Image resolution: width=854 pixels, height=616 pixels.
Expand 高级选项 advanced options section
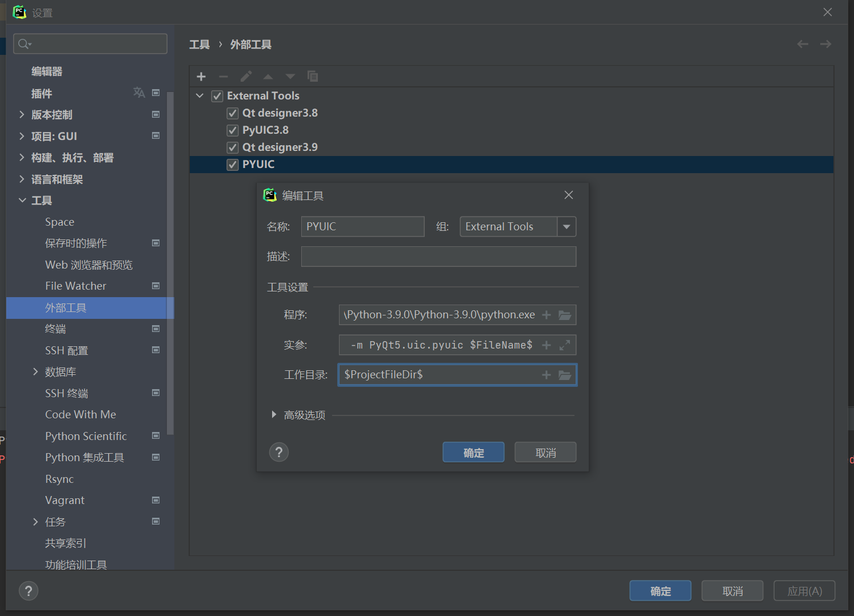(x=274, y=414)
